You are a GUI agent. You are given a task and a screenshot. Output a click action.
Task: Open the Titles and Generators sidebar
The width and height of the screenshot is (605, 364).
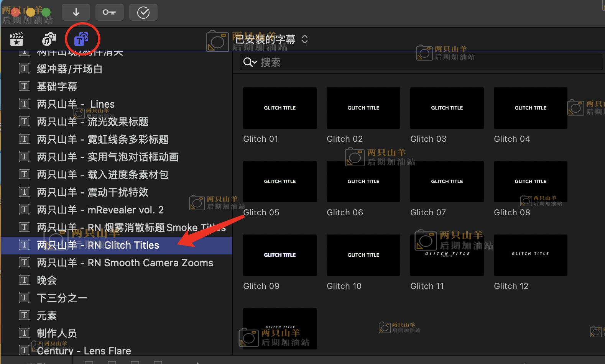[81, 39]
